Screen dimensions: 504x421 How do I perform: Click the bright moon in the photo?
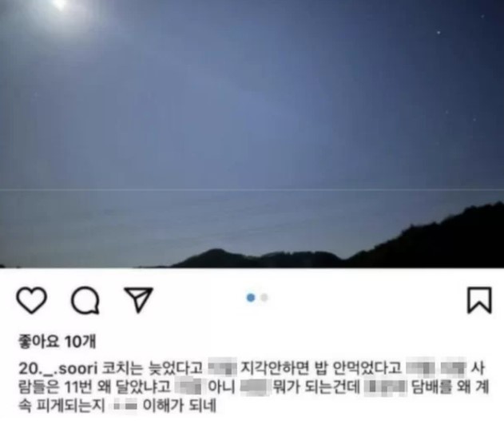pos(60,3)
